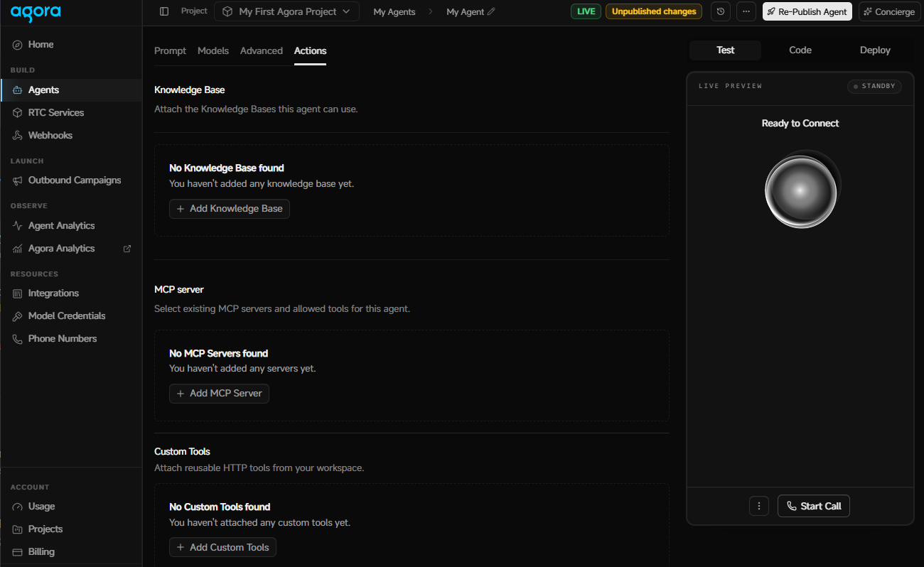Select the Actions tab
The image size is (924, 567).
pyautogui.click(x=310, y=51)
